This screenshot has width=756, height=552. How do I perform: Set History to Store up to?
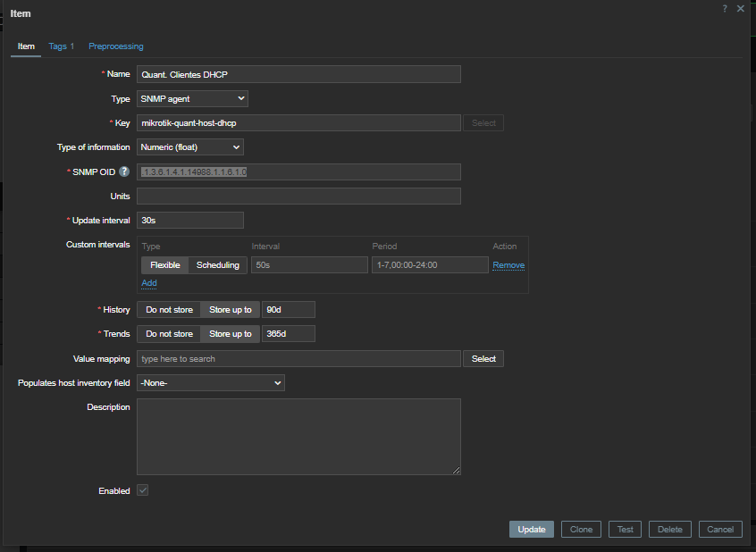[230, 310]
